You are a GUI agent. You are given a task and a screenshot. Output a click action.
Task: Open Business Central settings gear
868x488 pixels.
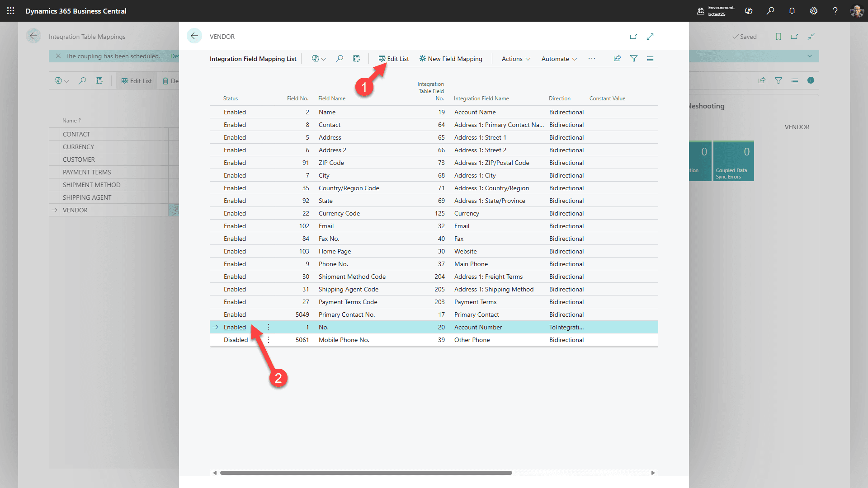pos(814,11)
